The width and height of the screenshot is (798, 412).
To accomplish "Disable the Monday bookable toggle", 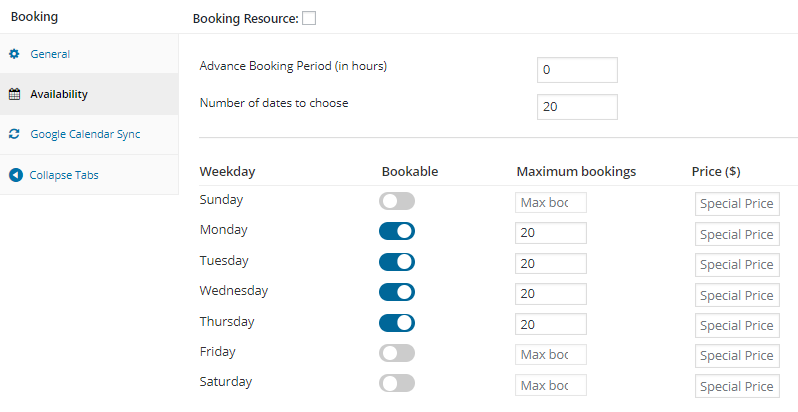I will pyautogui.click(x=396, y=232).
